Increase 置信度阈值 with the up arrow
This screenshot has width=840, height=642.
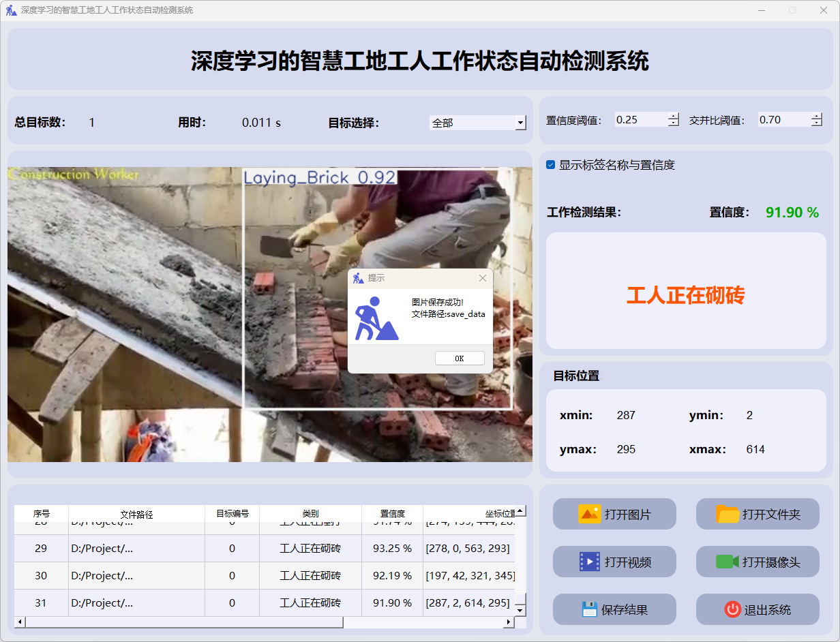(674, 116)
